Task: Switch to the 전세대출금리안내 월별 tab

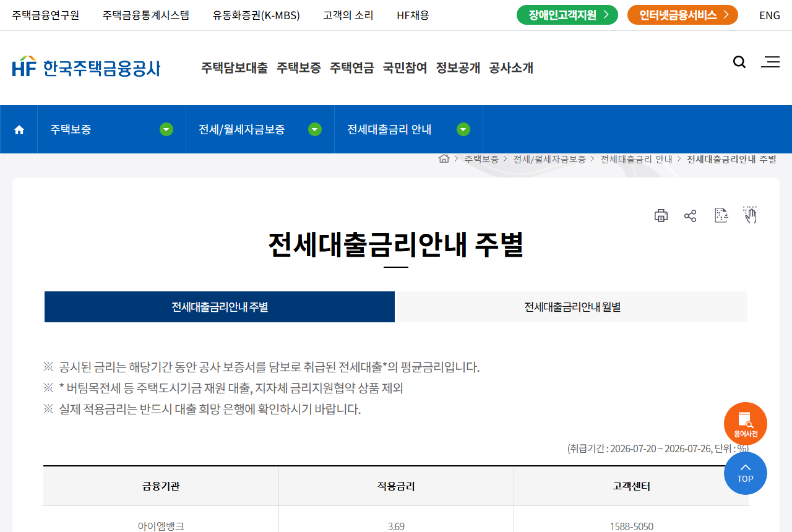Action: 572,307
